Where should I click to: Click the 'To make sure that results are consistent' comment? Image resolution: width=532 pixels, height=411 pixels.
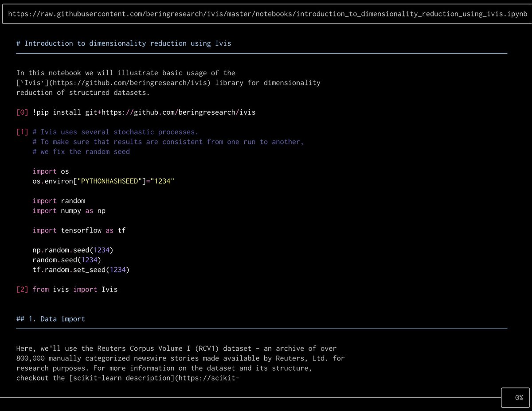pyautogui.click(x=168, y=142)
